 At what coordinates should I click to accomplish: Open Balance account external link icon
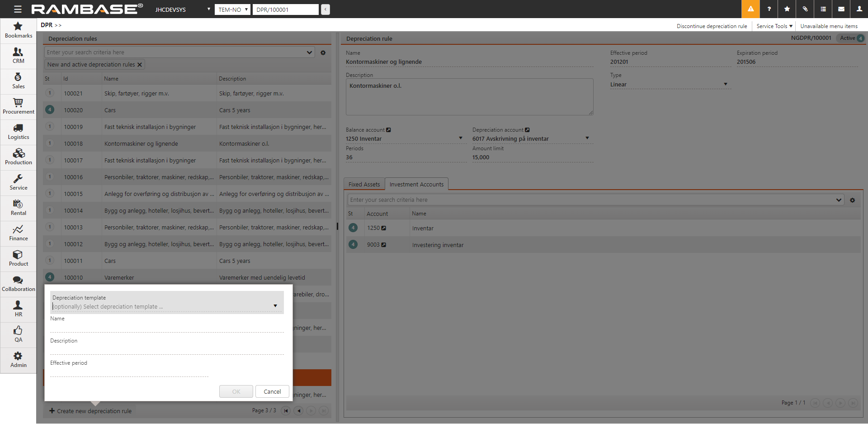point(388,130)
